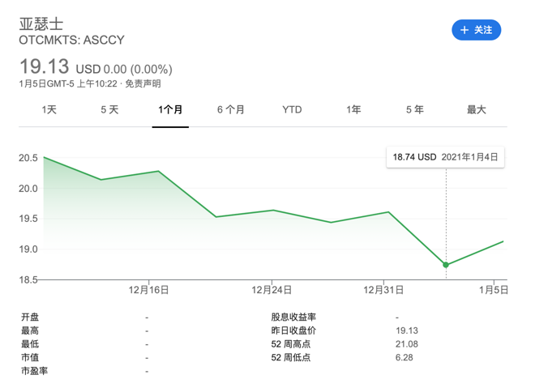Click the 1月5日 axis date label
The height and width of the screenshot is (392, 535).
(x=494, y=288)
